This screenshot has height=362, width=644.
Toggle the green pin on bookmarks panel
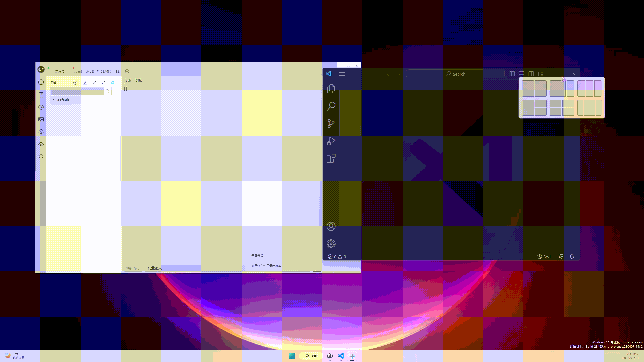click(x=113, y=83)
